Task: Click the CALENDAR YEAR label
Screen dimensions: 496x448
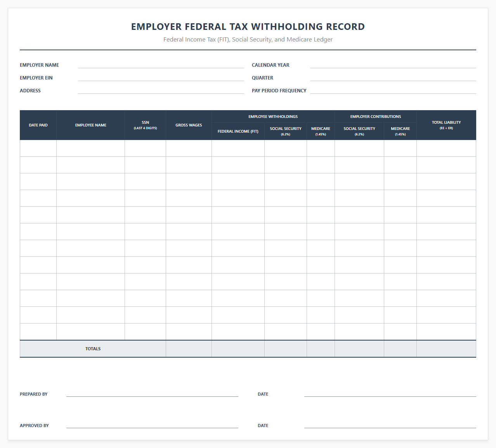Action: (x=271, y=65)
